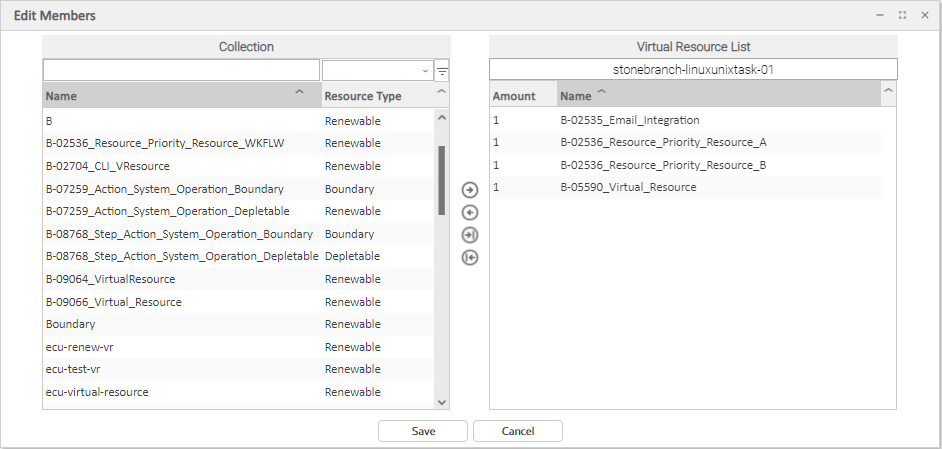Image resolution: width=942 pixels, height=449 pixels.
Task: Click the Collection scrollbar down arrow
Action: coord(442,401)
